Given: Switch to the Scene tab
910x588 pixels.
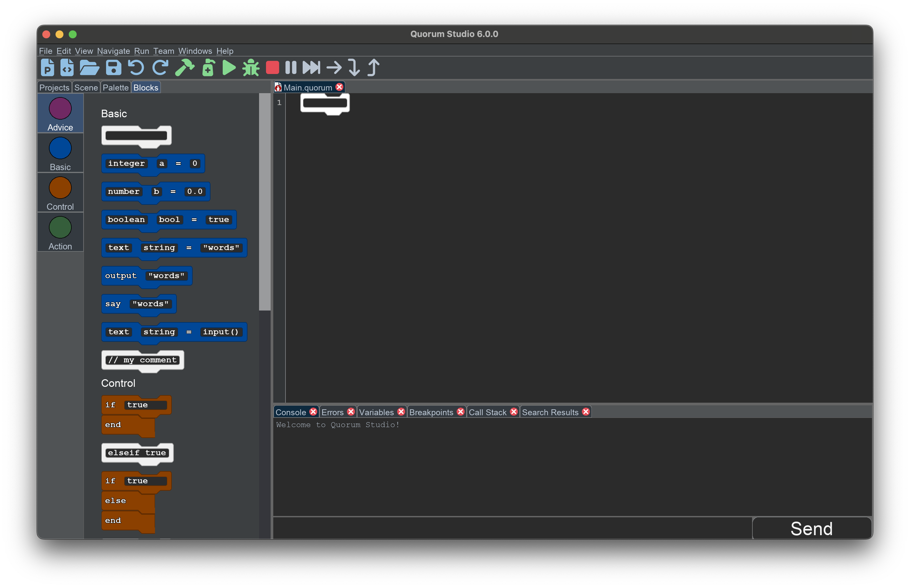Looking at the screenshot, I should [x=87, y=87].
